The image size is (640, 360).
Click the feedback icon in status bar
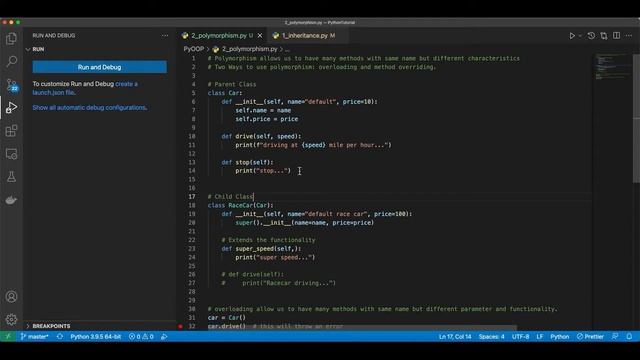click(615, 337)
